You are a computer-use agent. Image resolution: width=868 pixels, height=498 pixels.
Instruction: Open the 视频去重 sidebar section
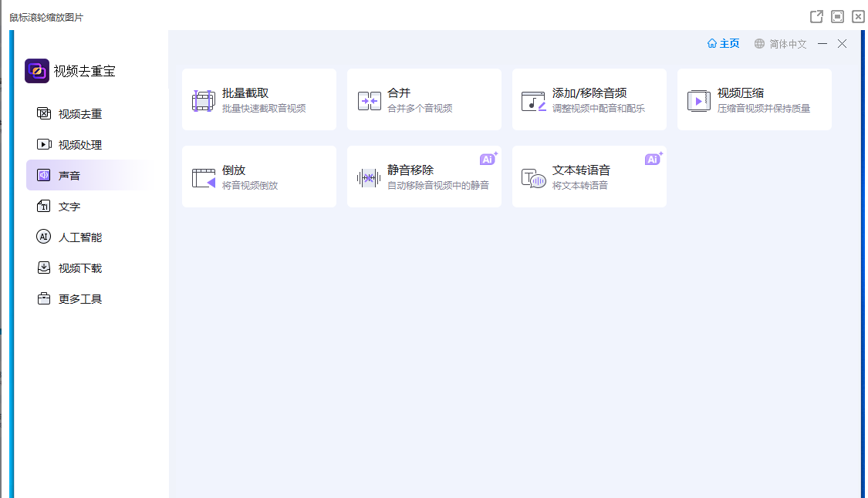pos(79,114)
